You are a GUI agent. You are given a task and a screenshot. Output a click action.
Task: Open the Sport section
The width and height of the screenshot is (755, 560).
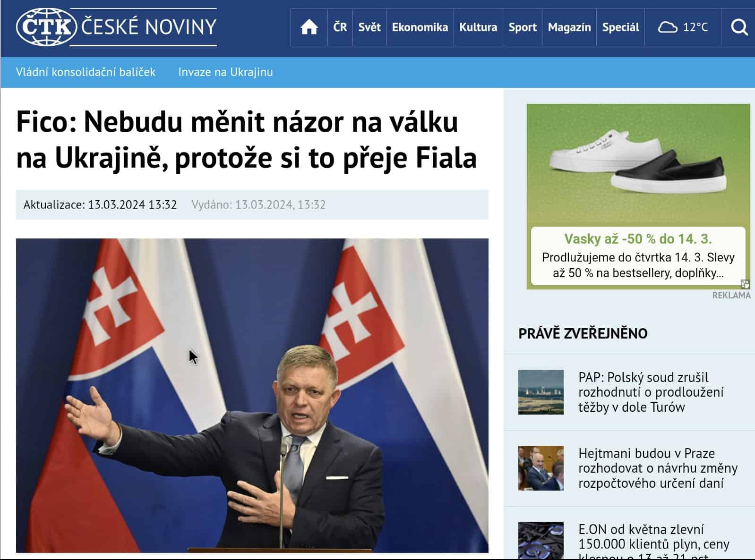coord(523,27)
